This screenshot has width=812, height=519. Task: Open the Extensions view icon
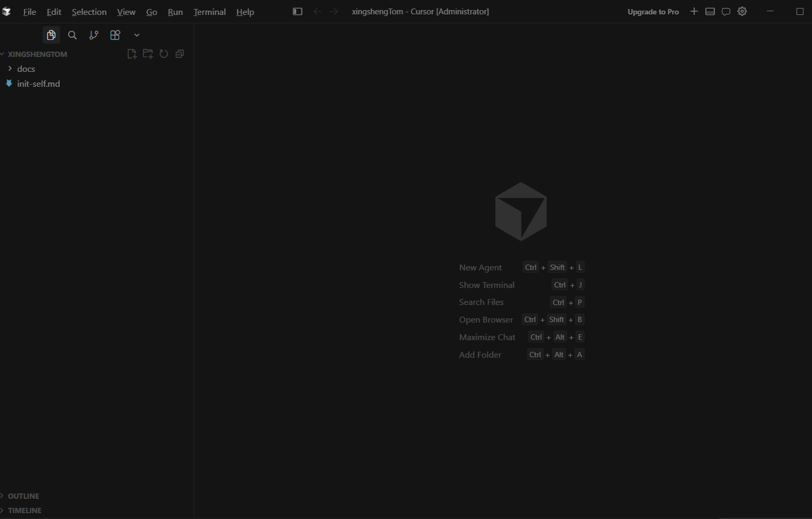pyautogui.click(x=115, y=35)
